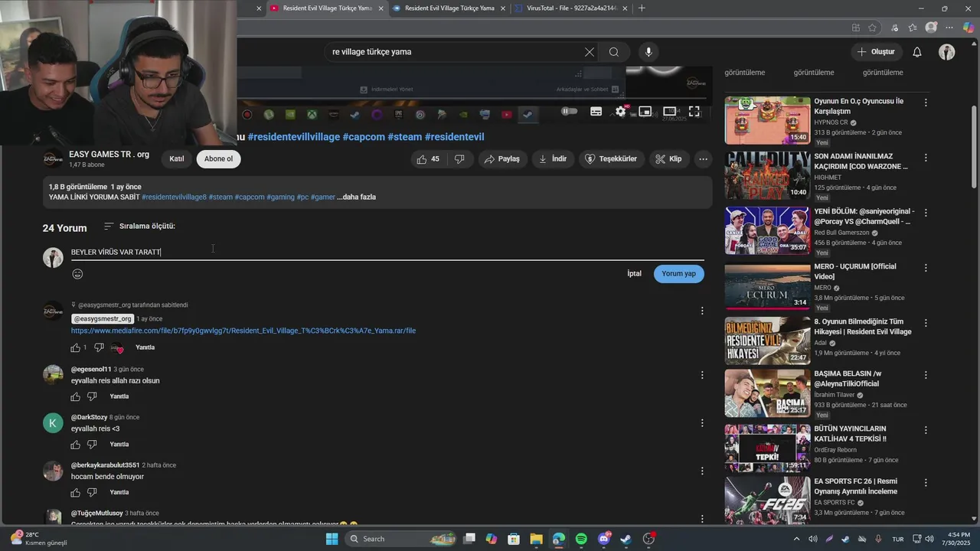Submit comment with Yorum yap
980x551 pixels.
point(678,274)
